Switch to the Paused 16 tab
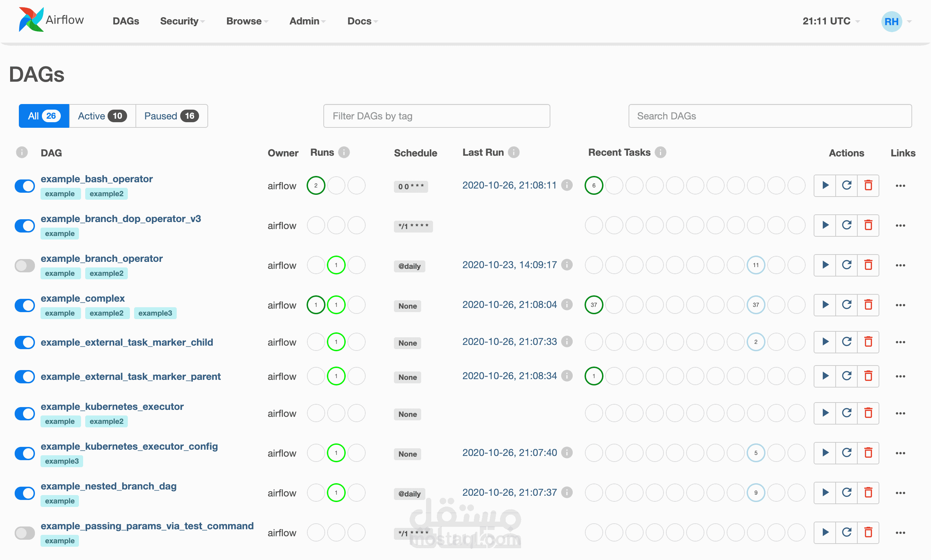The image size is (931, 560). [171, 116]
